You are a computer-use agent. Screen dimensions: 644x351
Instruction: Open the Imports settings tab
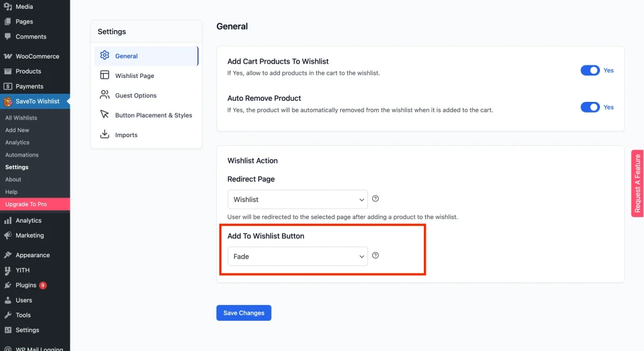(146, 135)
